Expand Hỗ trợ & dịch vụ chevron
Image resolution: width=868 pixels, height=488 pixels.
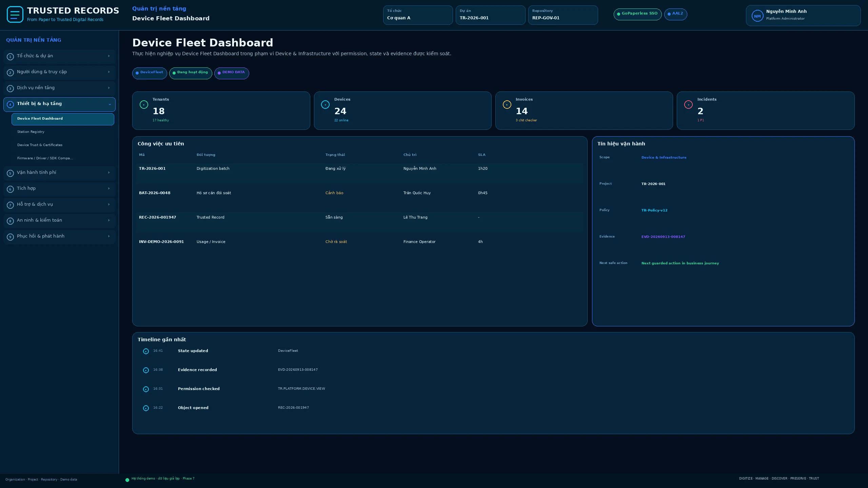click(109, 204)
